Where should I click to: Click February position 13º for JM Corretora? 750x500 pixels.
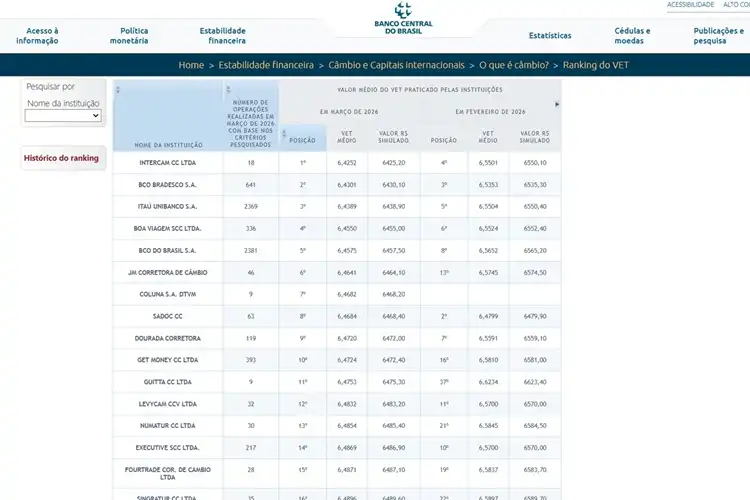point(444,273)
